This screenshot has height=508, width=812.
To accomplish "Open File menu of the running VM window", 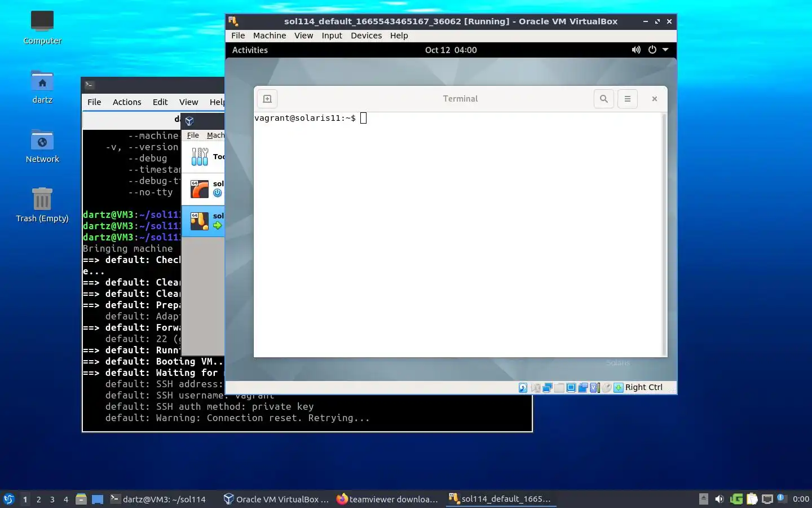I will (238, 36).
